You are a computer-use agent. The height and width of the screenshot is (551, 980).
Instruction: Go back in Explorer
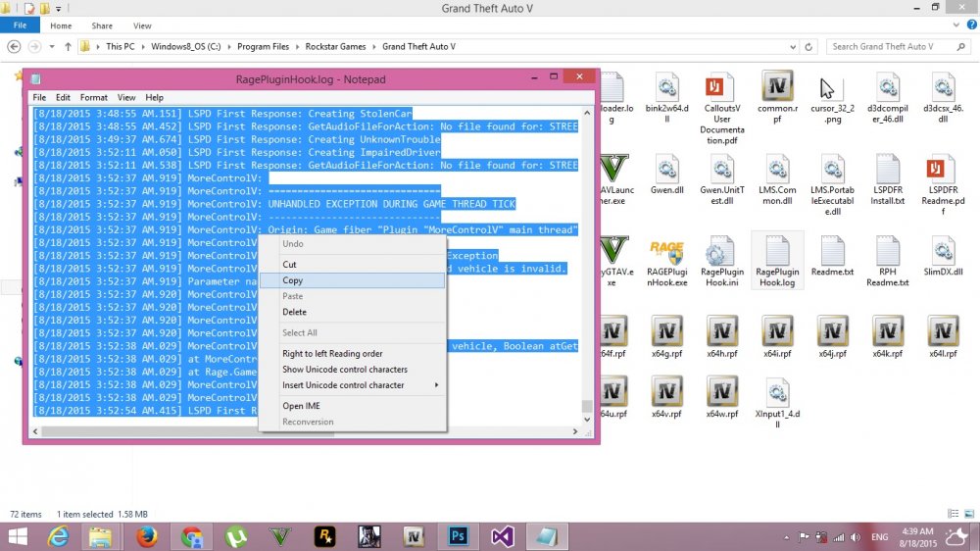click(14, 47)
